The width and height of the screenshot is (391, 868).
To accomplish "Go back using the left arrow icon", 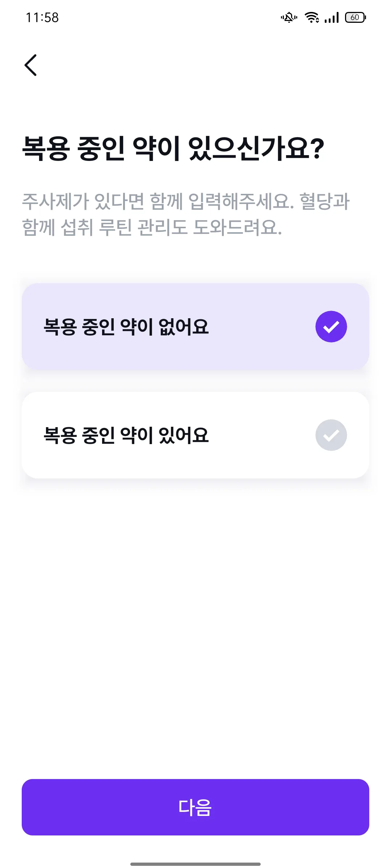I will (x=31, y=65).
